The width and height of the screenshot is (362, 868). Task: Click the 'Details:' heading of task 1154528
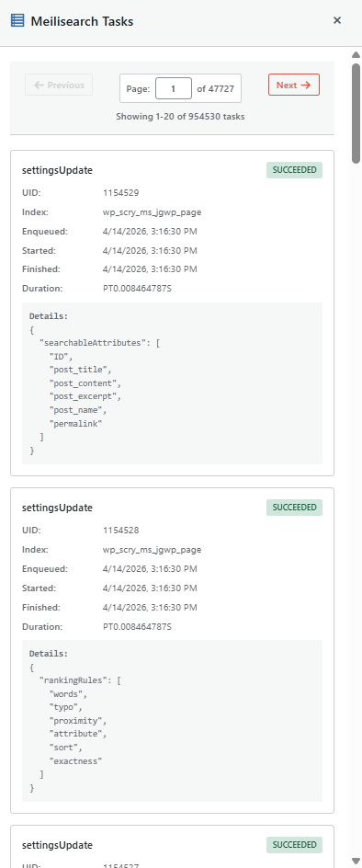(49, 654)
